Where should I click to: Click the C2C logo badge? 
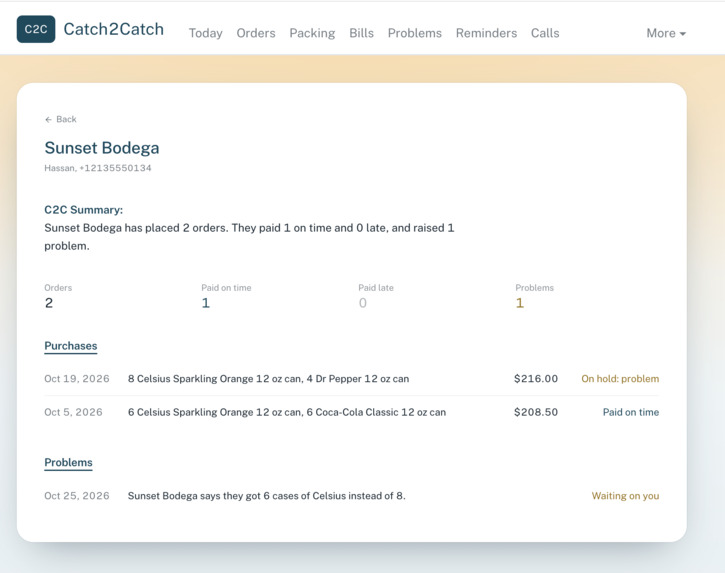tap(36, 29)
